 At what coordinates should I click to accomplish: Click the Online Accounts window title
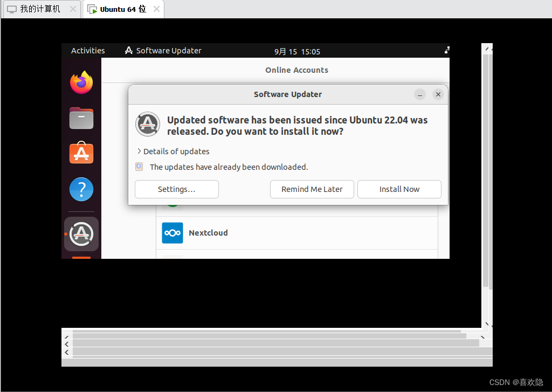[297, 70]
